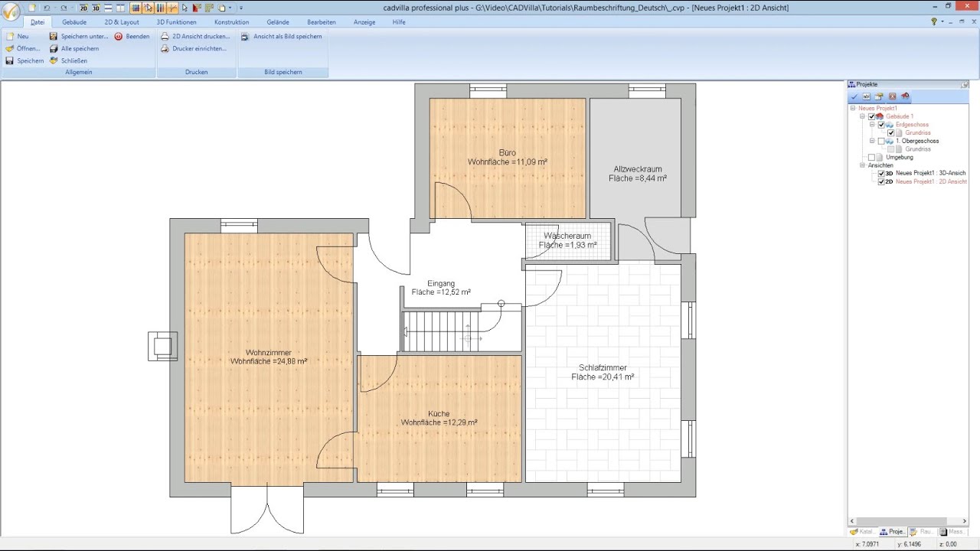The image size is (980, 551).
Task: Click Ansicht als Bild speichern
Action: (281, 36)
